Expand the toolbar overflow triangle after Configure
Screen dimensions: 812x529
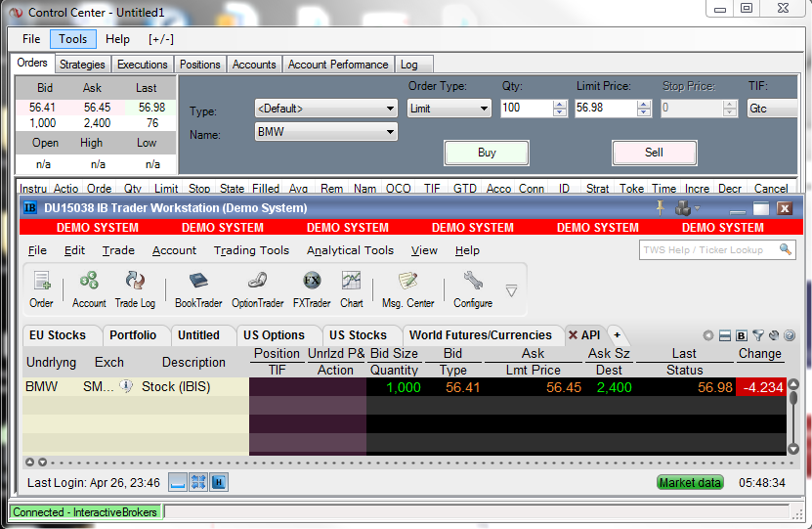point(511,290)
